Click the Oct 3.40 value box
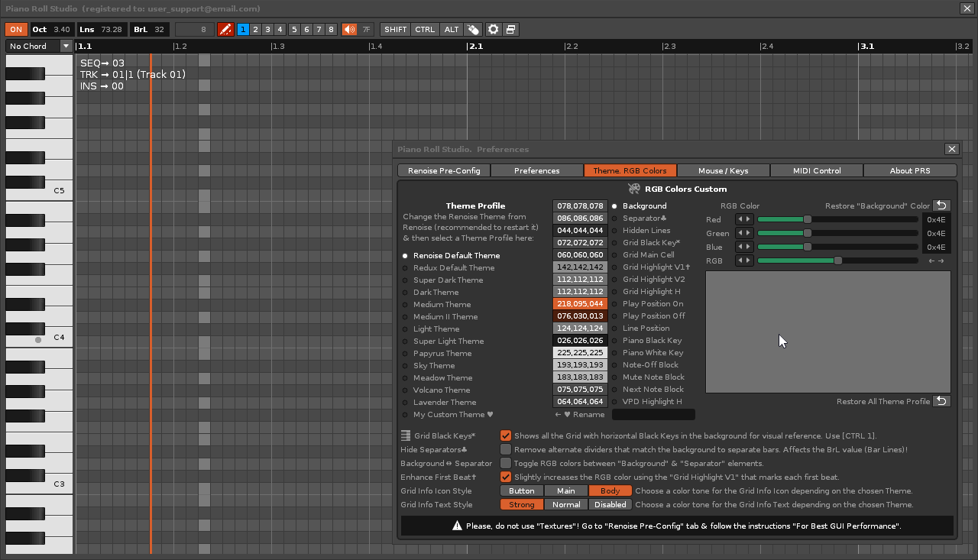The width and height of the screenshot is (978, 560). (51, 30)
